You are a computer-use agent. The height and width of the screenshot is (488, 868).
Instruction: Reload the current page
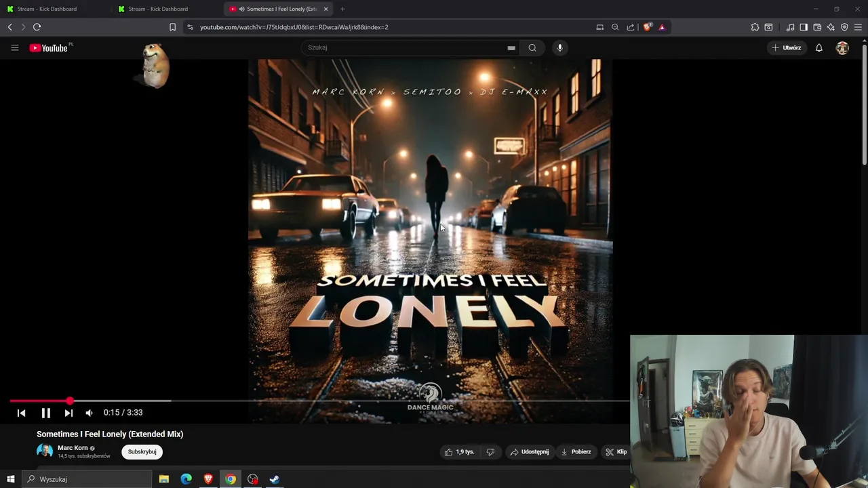pos(37,27)
